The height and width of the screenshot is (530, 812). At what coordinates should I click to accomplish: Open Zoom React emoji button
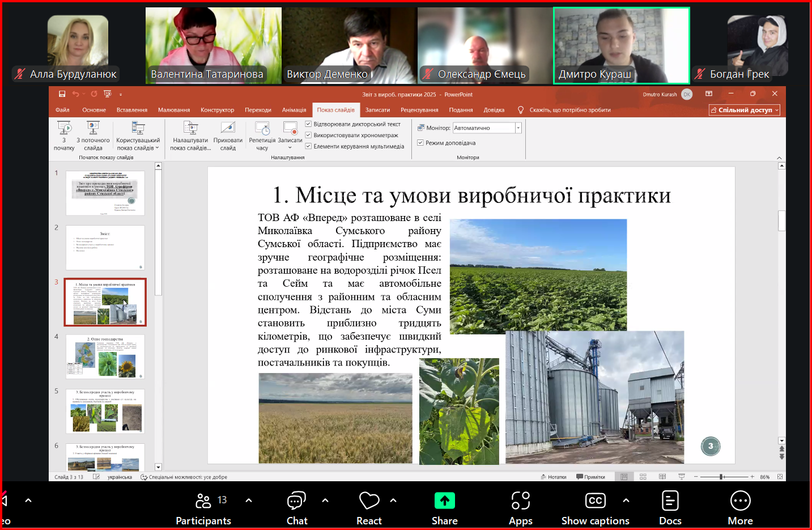(x=369, y=507)
